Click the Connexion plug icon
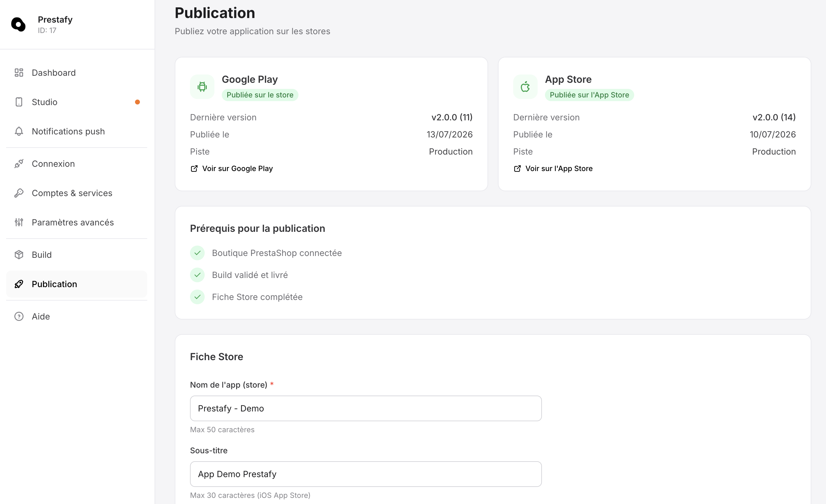The image size is (826, 504). point(19,164)
